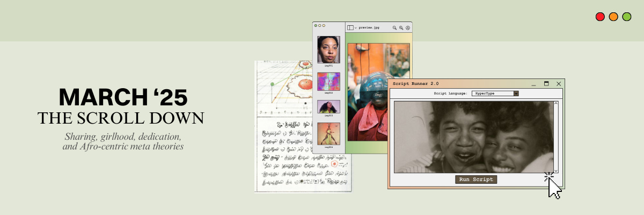This screenshot has width=644, height=215.
Task: Click the orange circle in banner corner
Action: click(613, 17)
